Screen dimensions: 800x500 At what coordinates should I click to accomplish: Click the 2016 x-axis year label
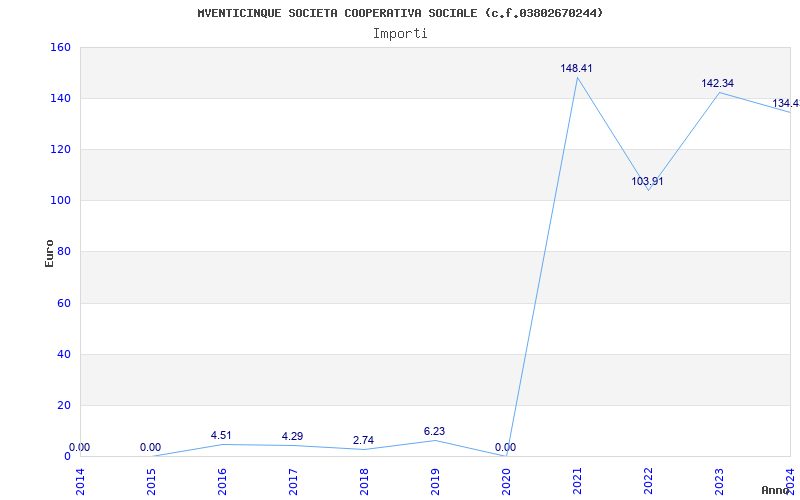click(222, 482)
